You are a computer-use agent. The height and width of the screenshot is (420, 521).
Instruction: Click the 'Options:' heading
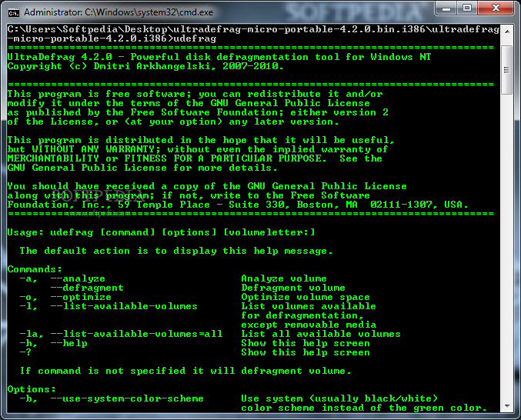pos(32,389)
